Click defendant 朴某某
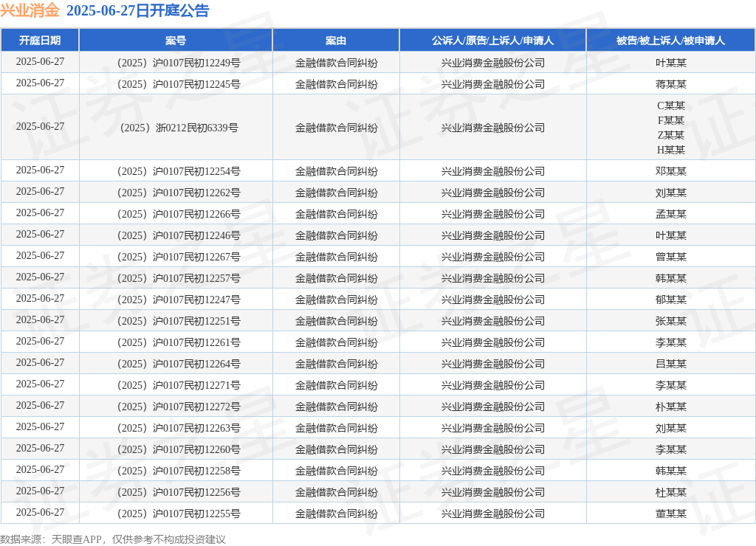Image resolution: width=756 pixels, height=546 pixels. point(670,407)
